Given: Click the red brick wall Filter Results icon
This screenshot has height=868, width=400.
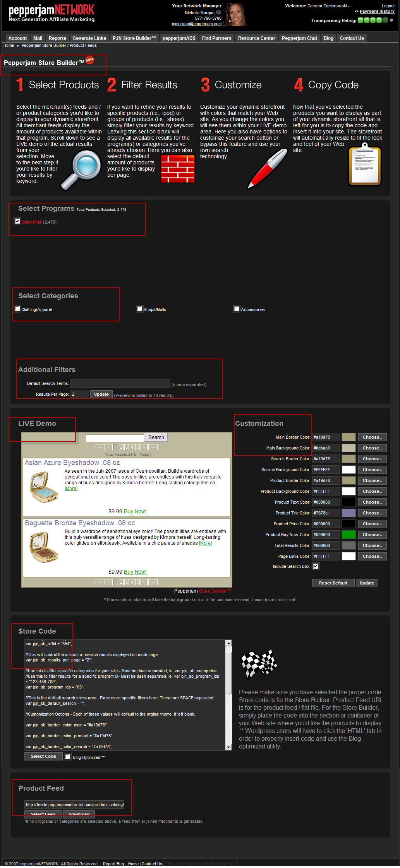Looking at the screenshot, I should 178,169.
